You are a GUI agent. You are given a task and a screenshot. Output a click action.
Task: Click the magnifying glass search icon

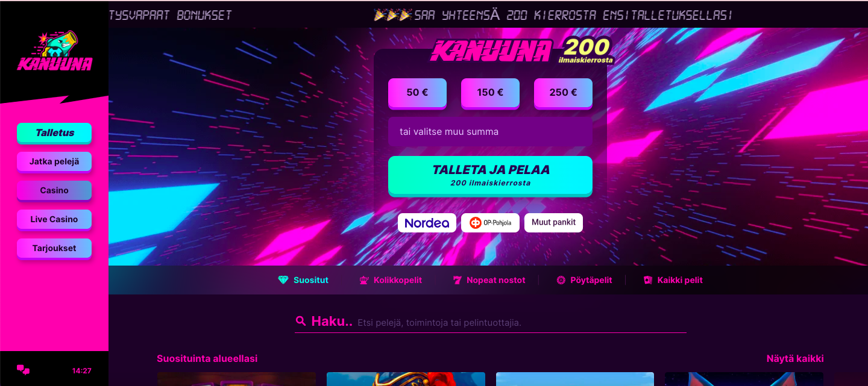(301, 321)
